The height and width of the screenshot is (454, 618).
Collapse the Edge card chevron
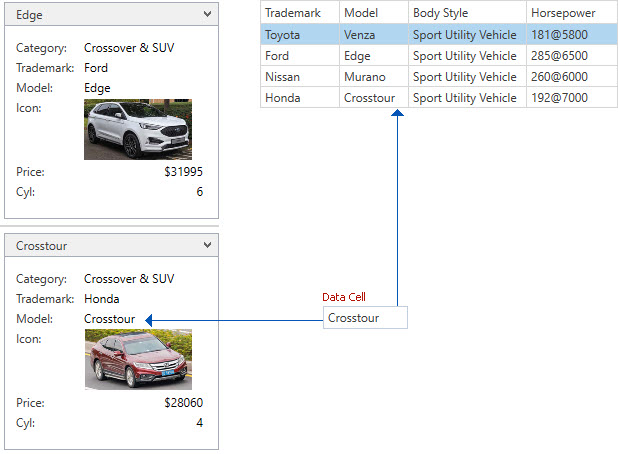click(207, 14)
